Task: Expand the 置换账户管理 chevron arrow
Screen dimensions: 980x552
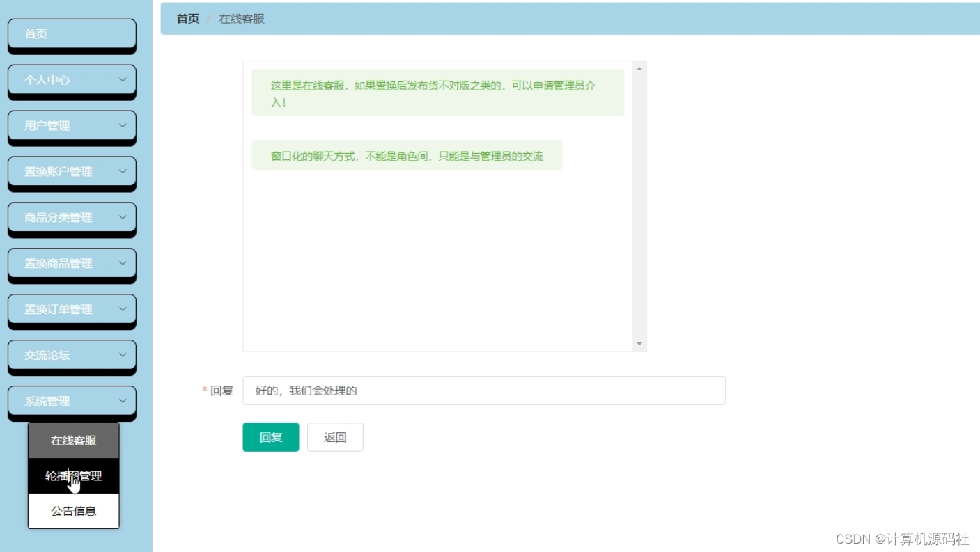Action: coord(123,171)
